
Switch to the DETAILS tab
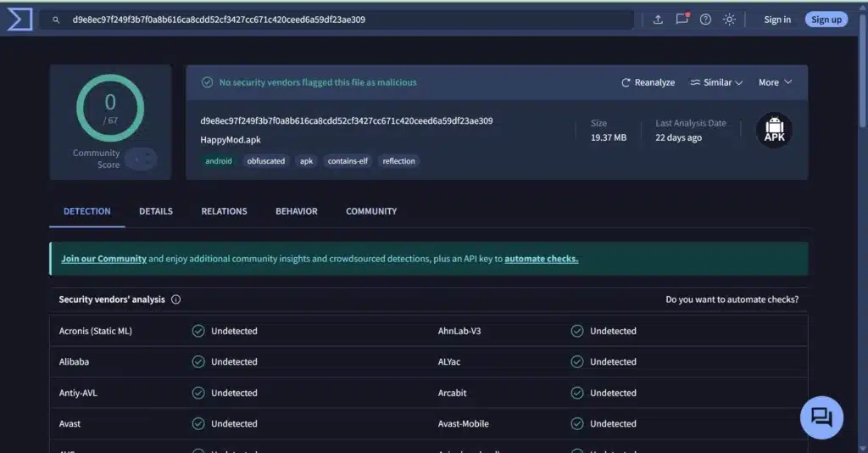pos(156,211)
